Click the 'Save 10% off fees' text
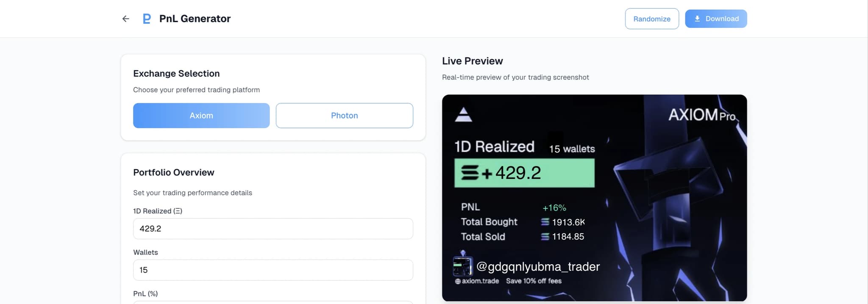Image resolution: width=868 pixels, height=304 pixels. click(x=534, y=281)
